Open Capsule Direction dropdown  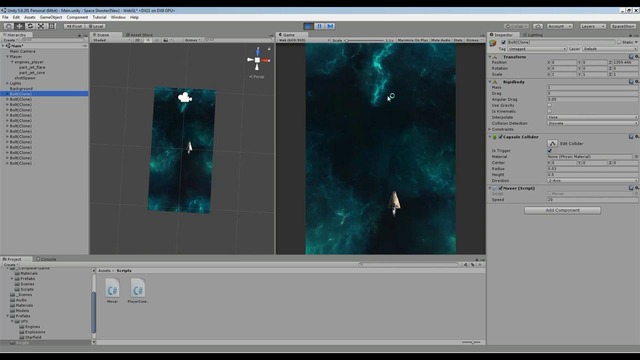[593, 180]
